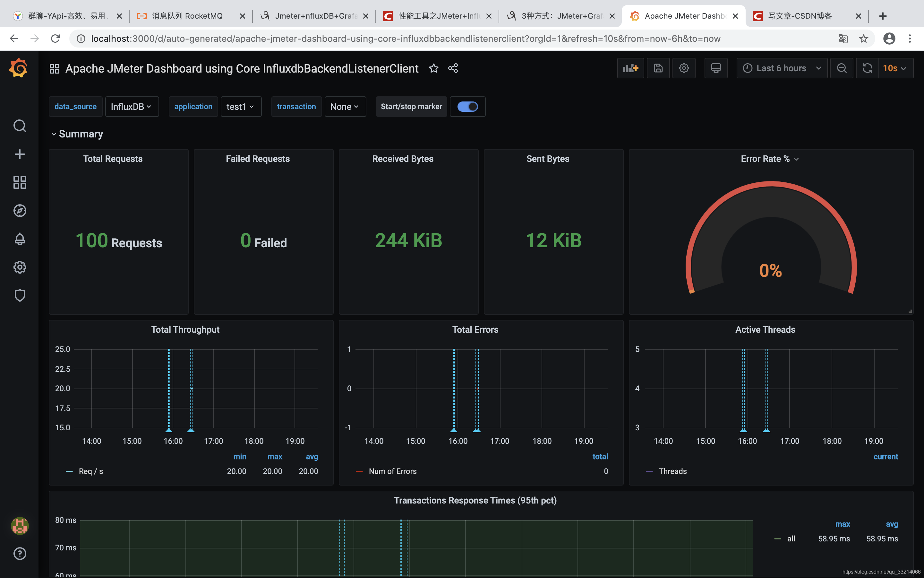Click the Total Throughput panel title

(x=185, y=329)
